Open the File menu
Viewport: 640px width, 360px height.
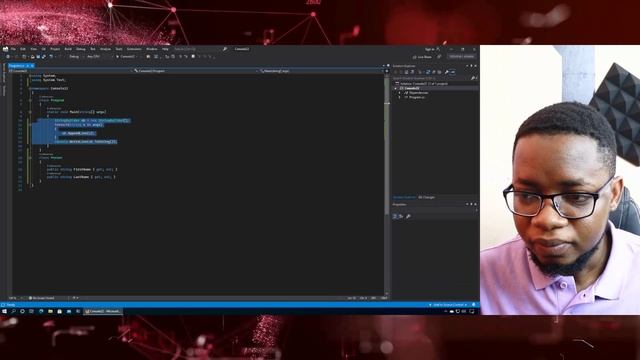(x=13, y=49)
